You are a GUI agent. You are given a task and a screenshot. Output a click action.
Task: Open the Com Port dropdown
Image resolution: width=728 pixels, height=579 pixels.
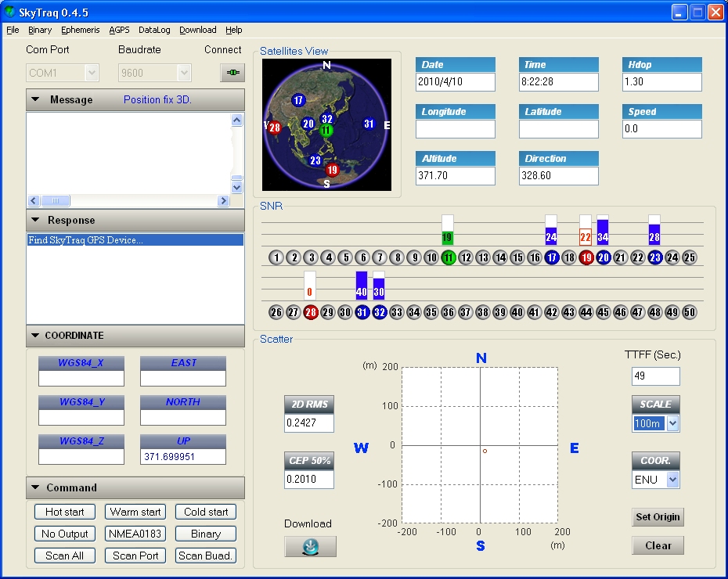pos(92,73)
